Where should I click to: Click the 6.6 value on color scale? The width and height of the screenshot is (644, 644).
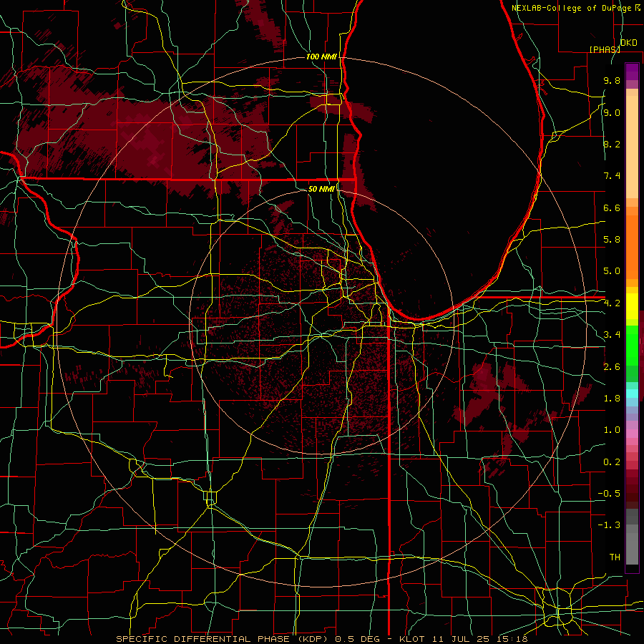[x=612, y=208]
